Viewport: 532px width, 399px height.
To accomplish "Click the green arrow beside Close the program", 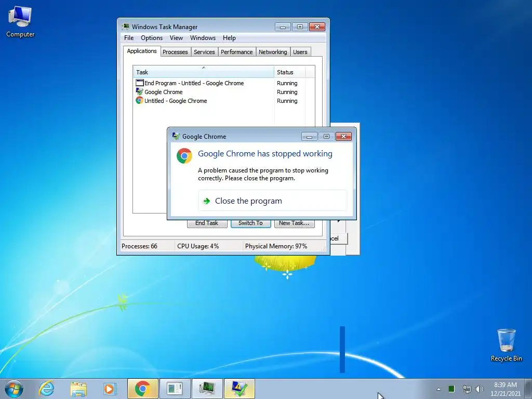I will (207, 201).
